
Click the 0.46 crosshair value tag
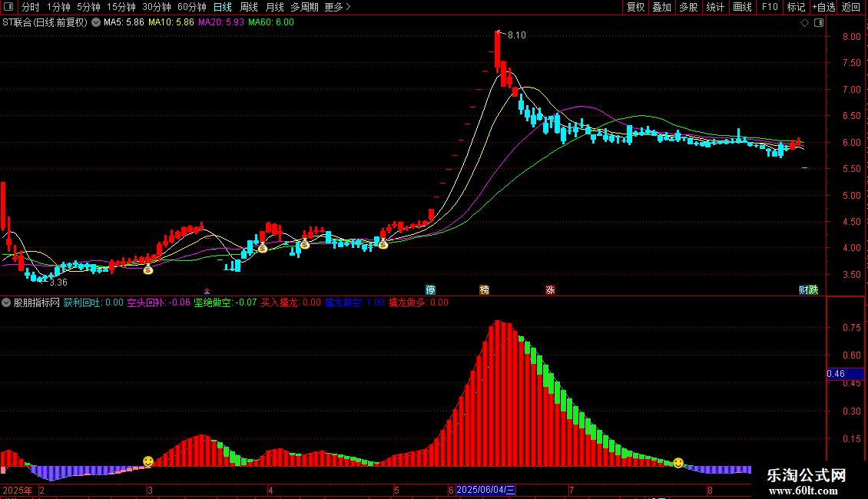[845, 374]
